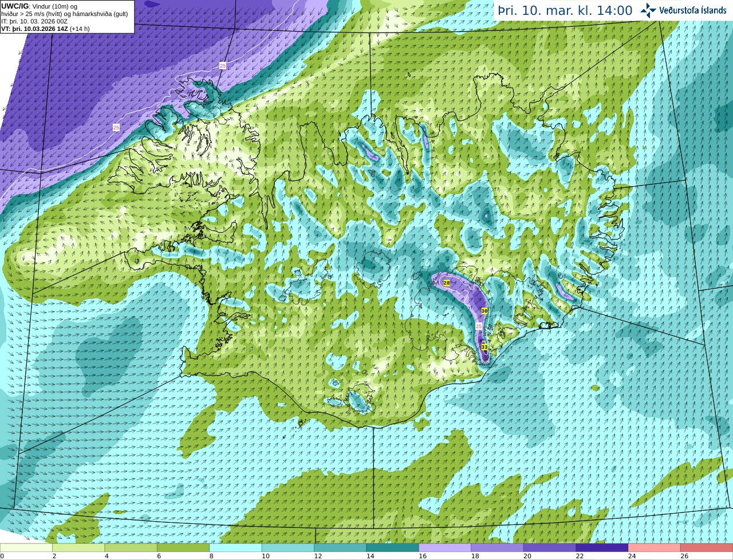Click the legend value 2
Image resolution: width=733 pixels, height=560 pixels.
point(54,556)
